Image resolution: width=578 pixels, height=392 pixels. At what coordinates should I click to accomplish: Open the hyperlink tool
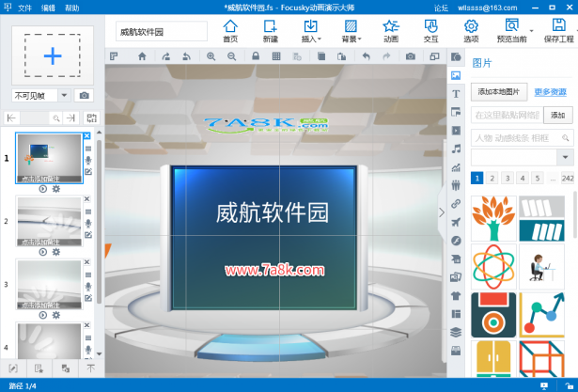click(x=456, y=204)
